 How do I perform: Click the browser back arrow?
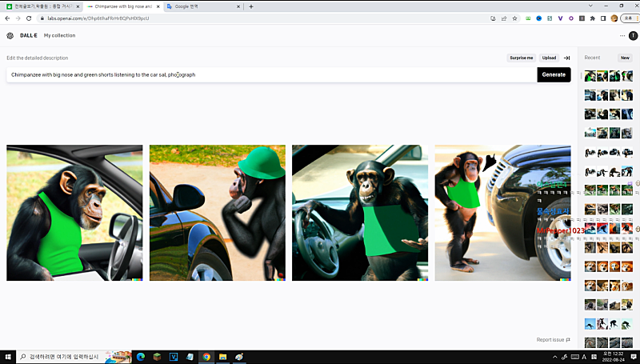point(7,18)
